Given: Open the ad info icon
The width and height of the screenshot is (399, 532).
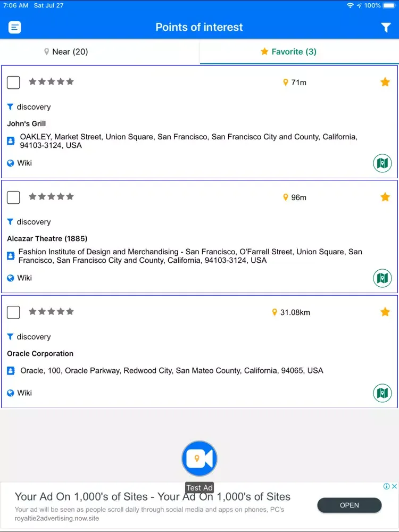Looking at the screenshot, I should 386,486.
